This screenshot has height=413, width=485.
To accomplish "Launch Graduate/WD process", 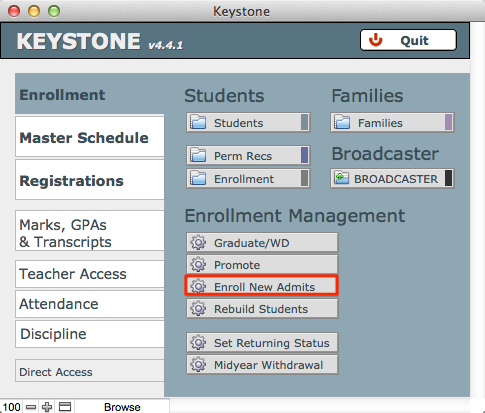I will pyautogui.click(x=262, y=242).
